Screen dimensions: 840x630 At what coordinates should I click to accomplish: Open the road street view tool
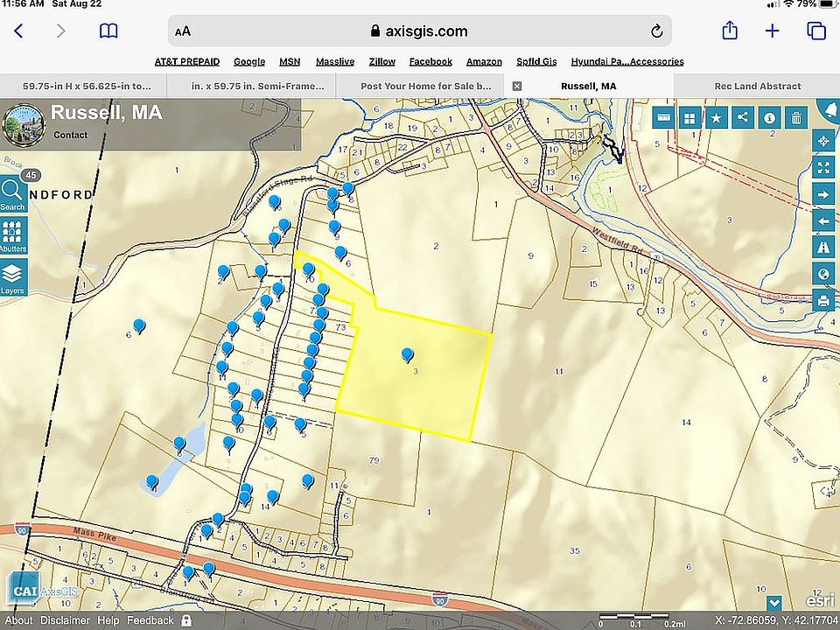pos(824,247)
